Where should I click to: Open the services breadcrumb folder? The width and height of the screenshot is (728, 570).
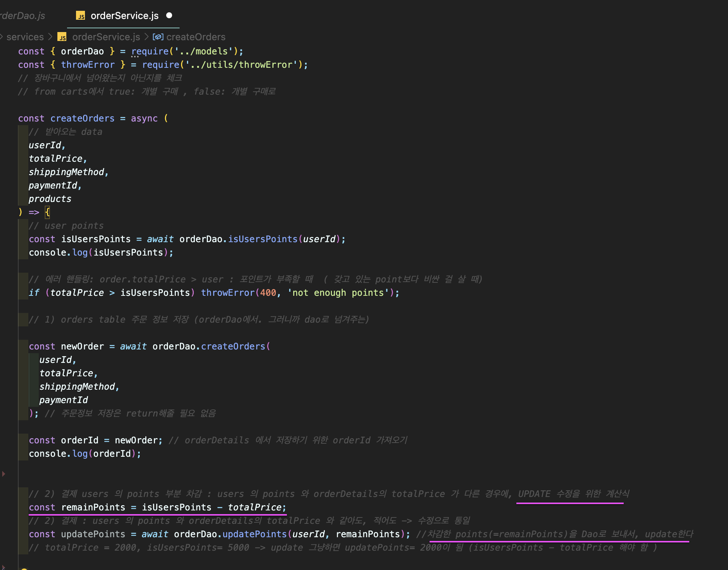click(25, 37)
